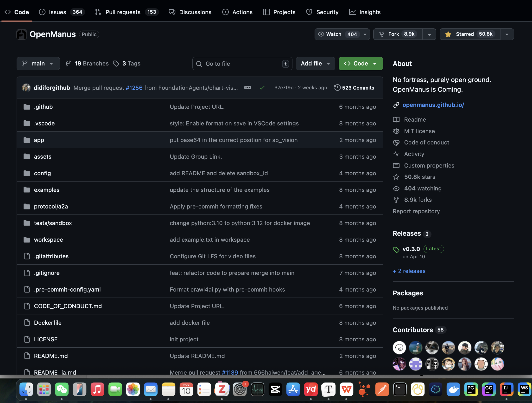Screen dimensions: 532x403
Task: Open the main branch selector dropdown
Action: tap(38, 64)
